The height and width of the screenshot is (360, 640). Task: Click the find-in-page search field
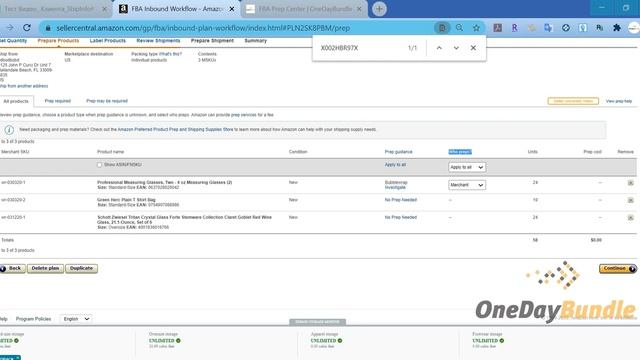tap(359, 48)
